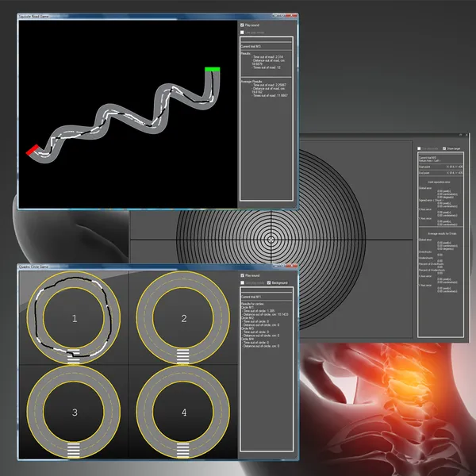
Task: Click the Circle №1 'Time out of circle' line
Action: (x=258, y=311)
